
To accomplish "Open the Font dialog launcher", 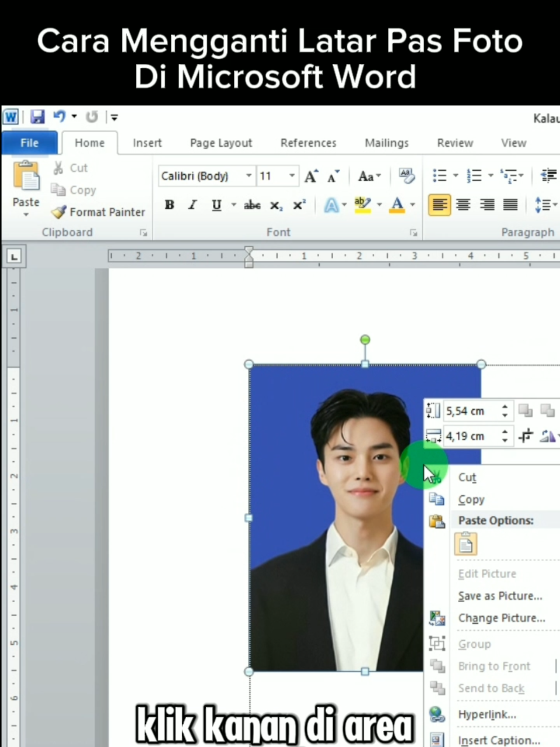I will click(x=413, y=233).
